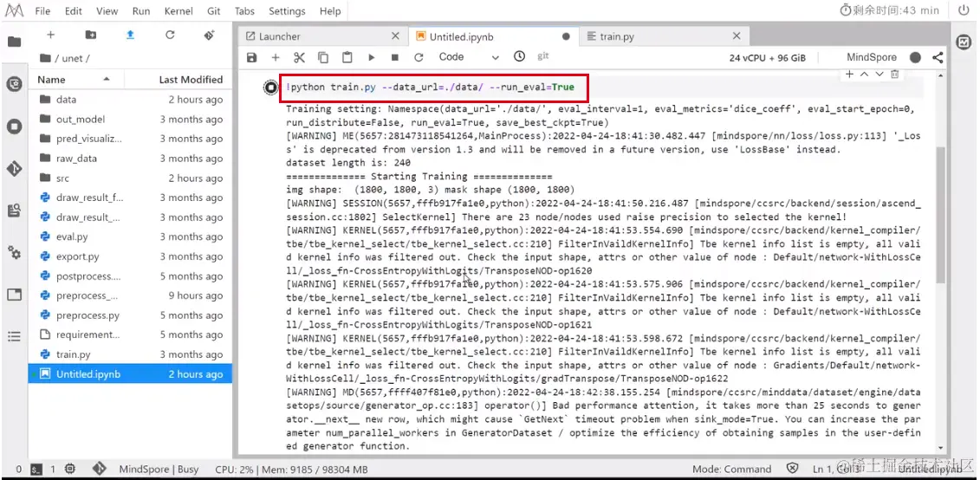The width and height of the screenshot is (980, 480).
Task: Click the terminal count icon in status bar
Action: pyautogui.click(x=36, y=470)
